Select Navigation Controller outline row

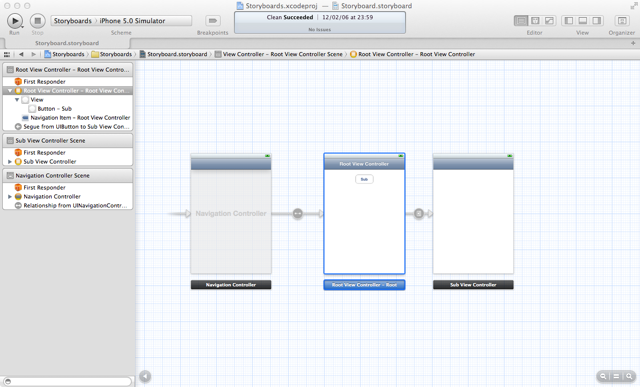[x=68, y=197]
